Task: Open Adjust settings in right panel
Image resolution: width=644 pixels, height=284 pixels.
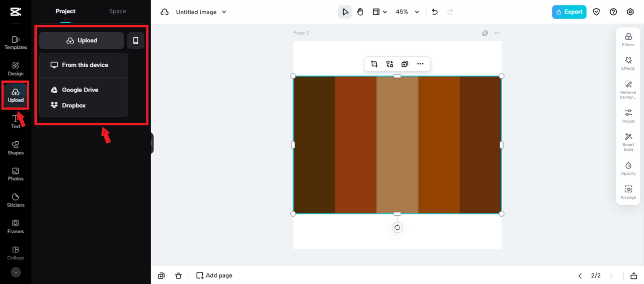Action: (628, 116)
